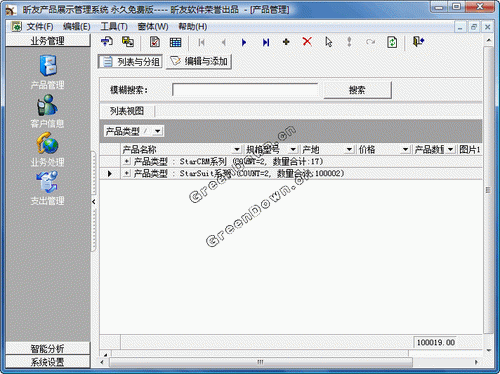
Task: Click the grid table view icon
Action: pos(175,42)
